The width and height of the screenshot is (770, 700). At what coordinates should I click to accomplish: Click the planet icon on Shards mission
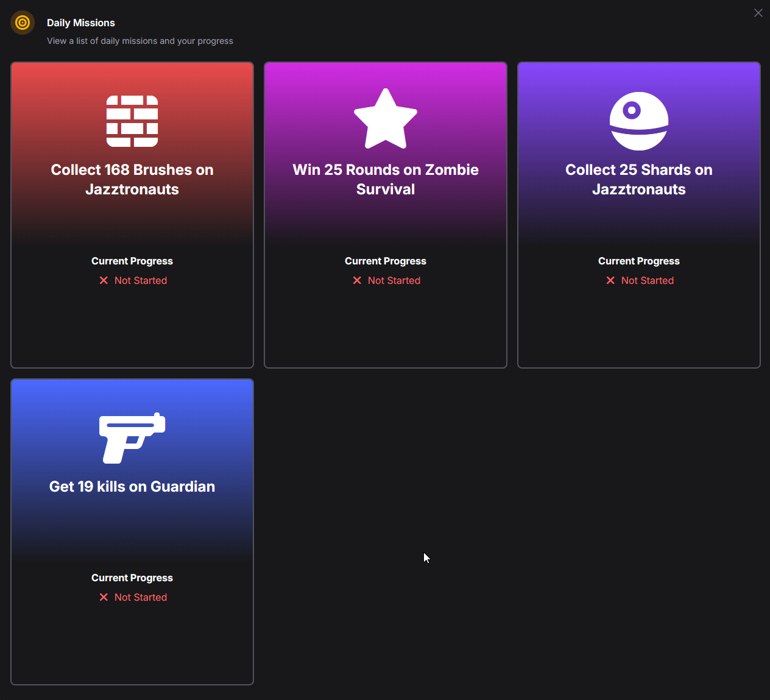(x=639, y=121)
